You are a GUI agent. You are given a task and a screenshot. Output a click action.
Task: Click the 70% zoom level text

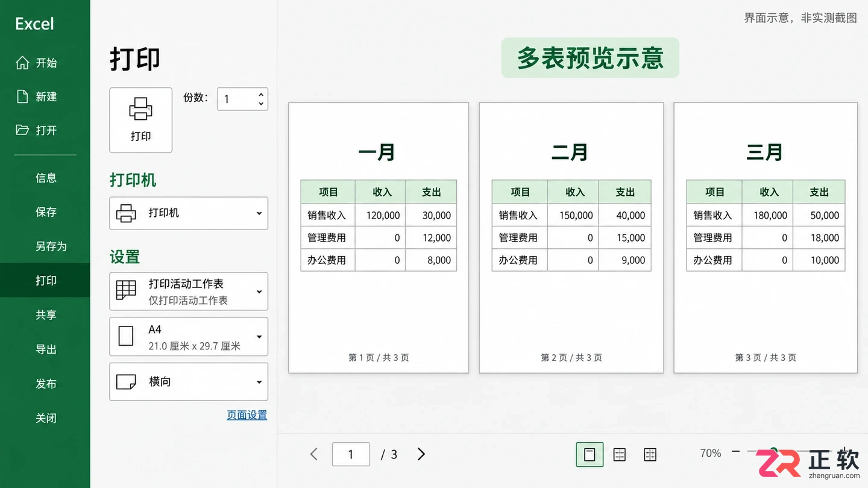pyautogui.click(x=711, y=453)
